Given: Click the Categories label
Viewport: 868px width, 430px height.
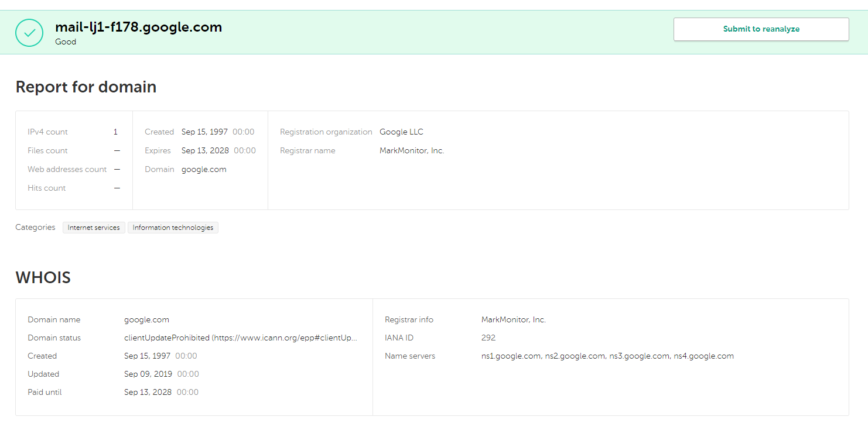Looking at the screenshot, I should tap(35, 228).
